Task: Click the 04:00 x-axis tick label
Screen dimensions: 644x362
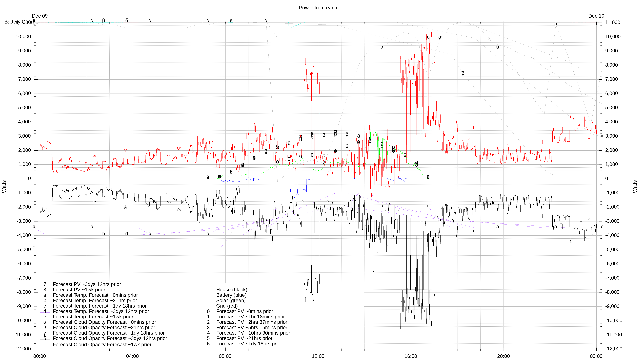Action: [x=132, y=356]
